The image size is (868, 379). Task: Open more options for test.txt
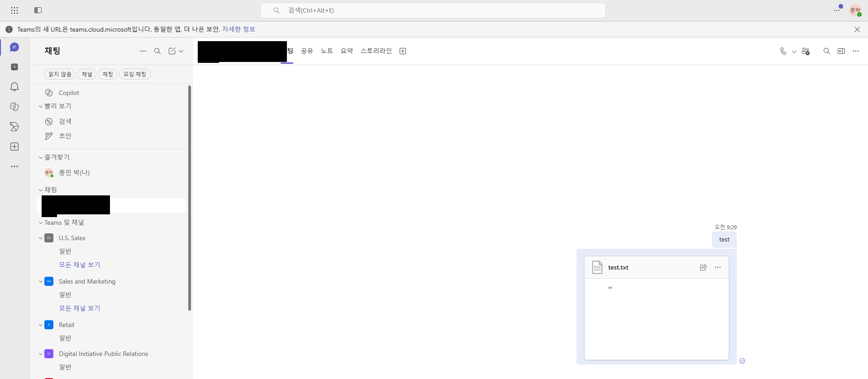[x=718, y=267]
